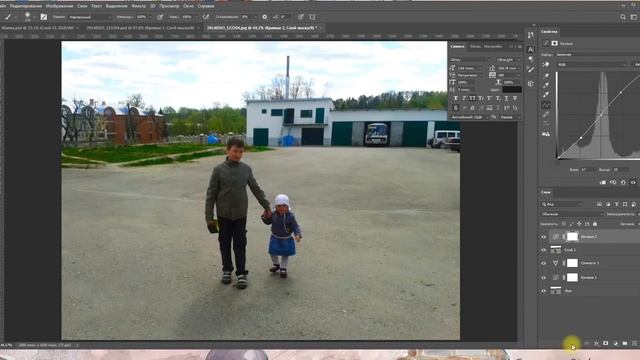Open the 3D panel icon in dock
Viewport: 640px width, 360px height.
(530, 84)
